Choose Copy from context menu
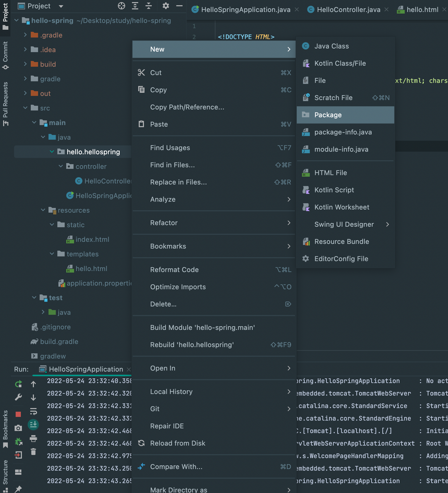This screenshot has height=493, width=448. pyautogui.click(x=214, y=90)
